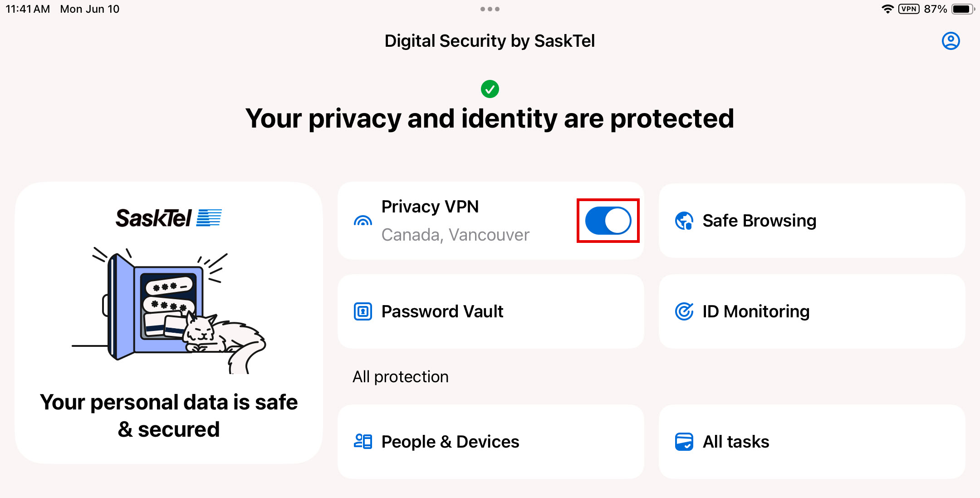Tap the Digital Security by SaskTel title
This screenshot has height=498, width=980.
[490, 41]
